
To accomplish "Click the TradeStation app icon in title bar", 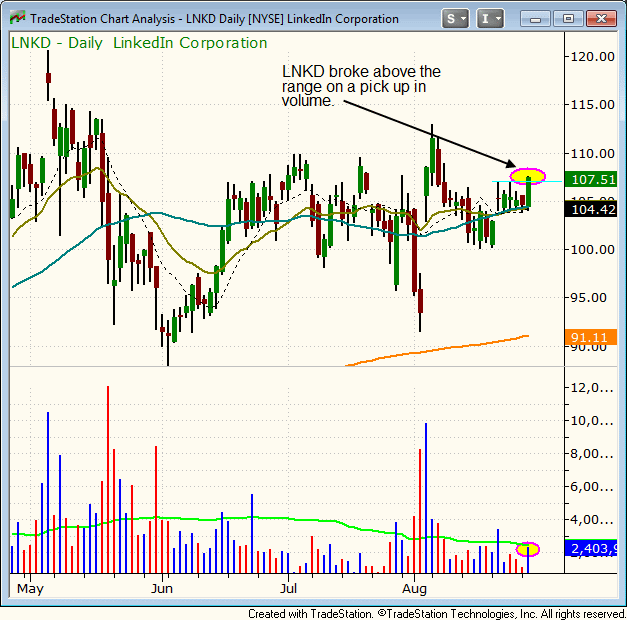I will (17, 18).
